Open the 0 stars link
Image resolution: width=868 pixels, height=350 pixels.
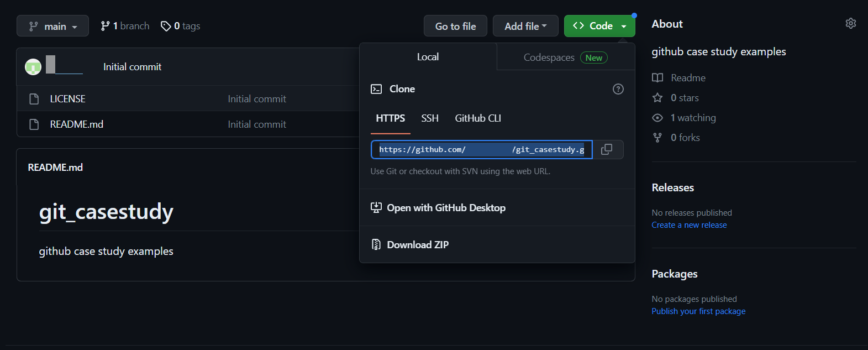tap(685, 98)
